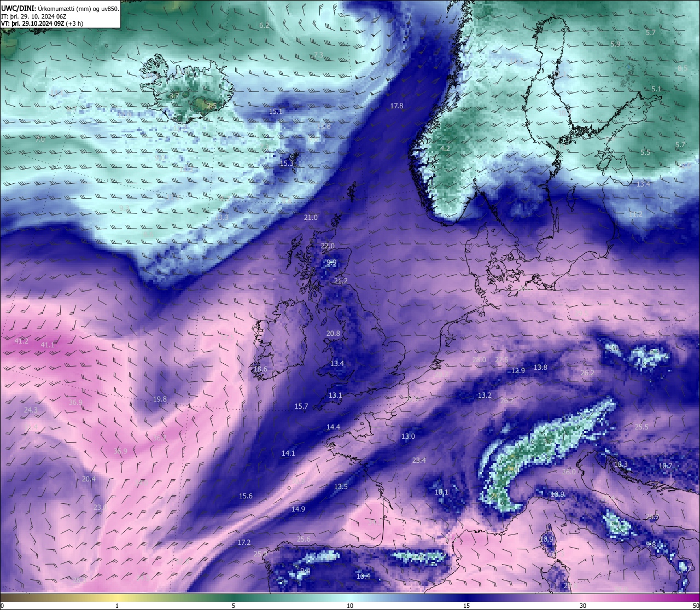The image size is (700, 610).
Task: Select the 24.3 value label
Action: (31, 410)
